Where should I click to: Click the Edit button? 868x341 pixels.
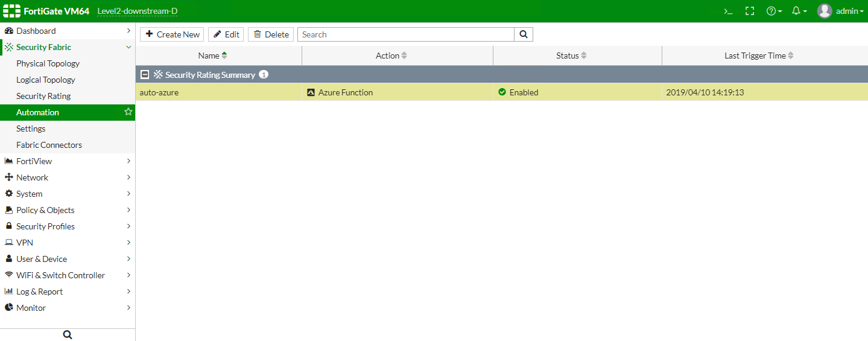point(226,34)
